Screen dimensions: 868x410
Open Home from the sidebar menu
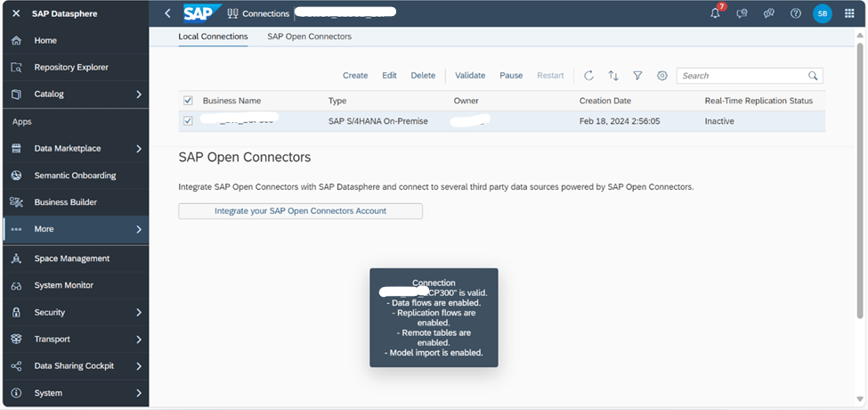[x=45, y=40]
